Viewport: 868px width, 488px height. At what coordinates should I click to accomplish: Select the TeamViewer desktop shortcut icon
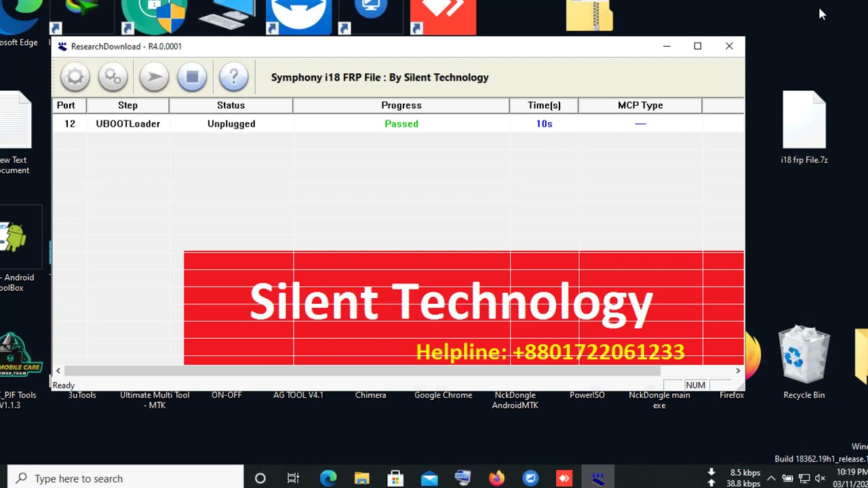299,16
